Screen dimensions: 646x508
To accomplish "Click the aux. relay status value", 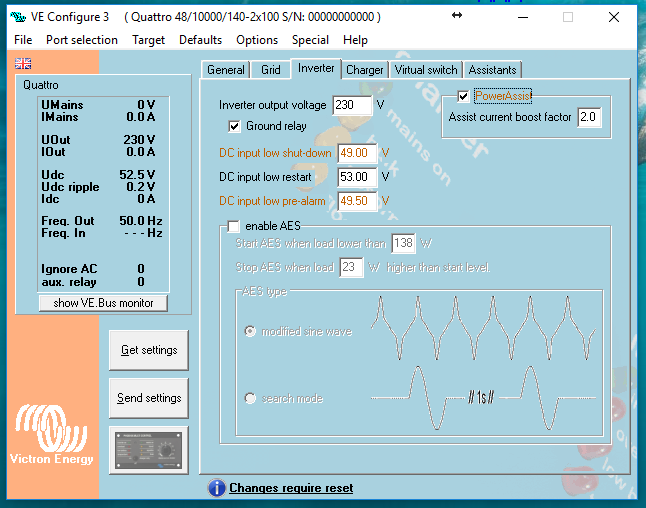I will pyautogui.click(x=141, y=282).
